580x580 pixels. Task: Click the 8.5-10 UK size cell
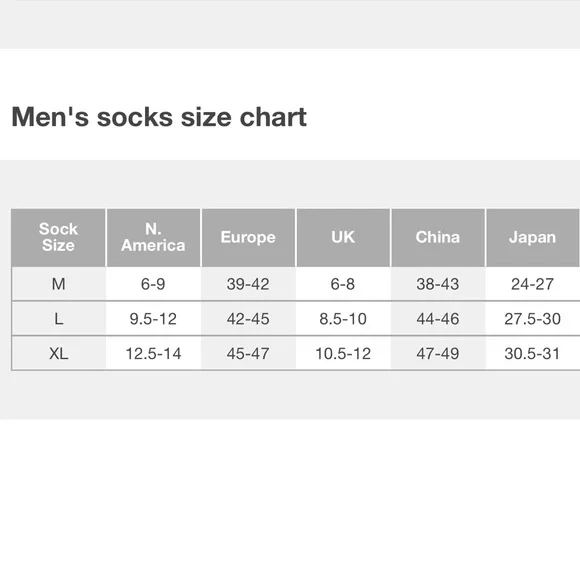pyautogui.click(x=343, y=319)
